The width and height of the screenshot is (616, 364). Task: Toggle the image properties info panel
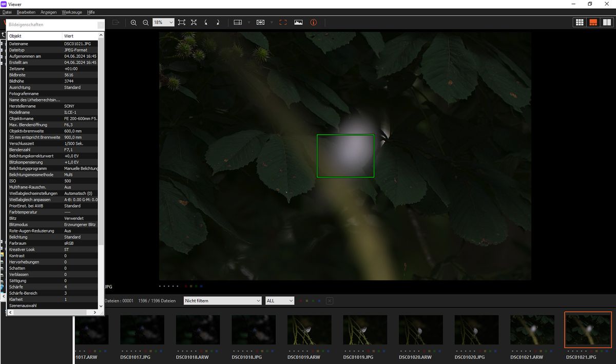[x=313, y=23]
